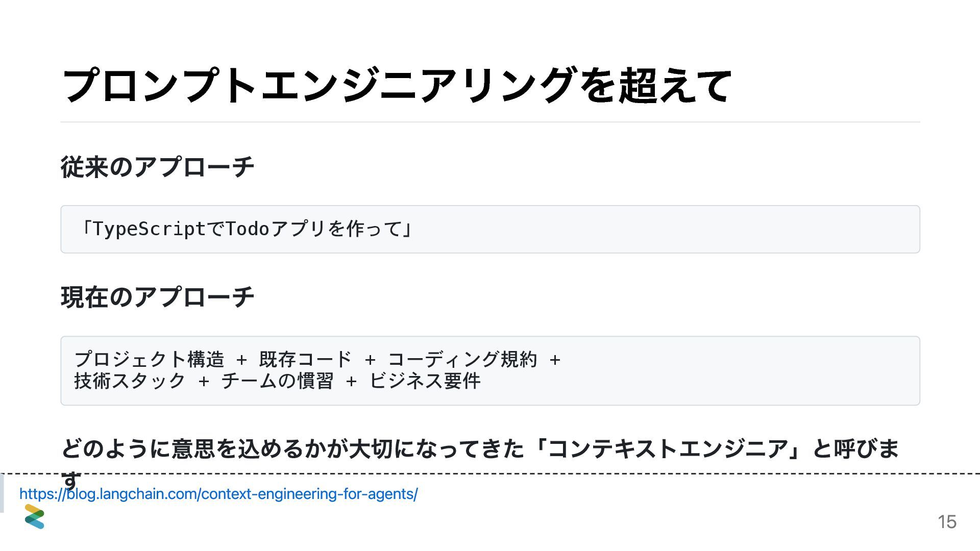
Task: Click the text 技術スタック in the code box
Action: coord(130,381)
